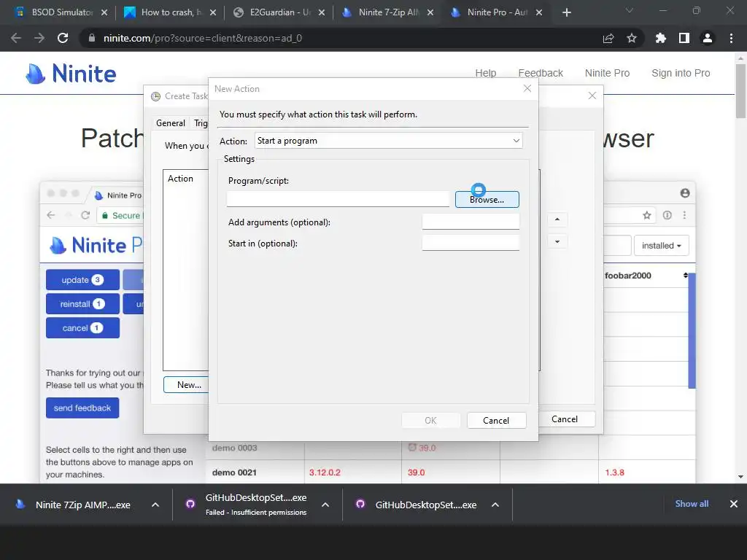Click the demo account icon
The height and width of the screenshot is (560, 747).
[685, 192]
